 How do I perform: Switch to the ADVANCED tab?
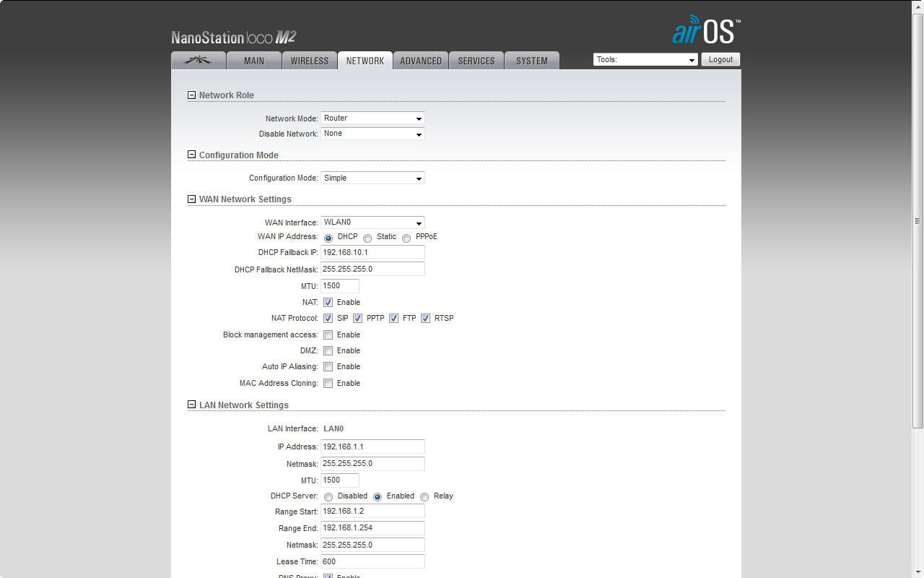421,61
